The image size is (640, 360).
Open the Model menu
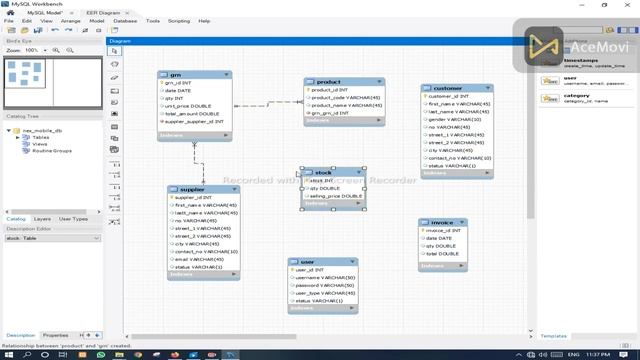(97, 21)
